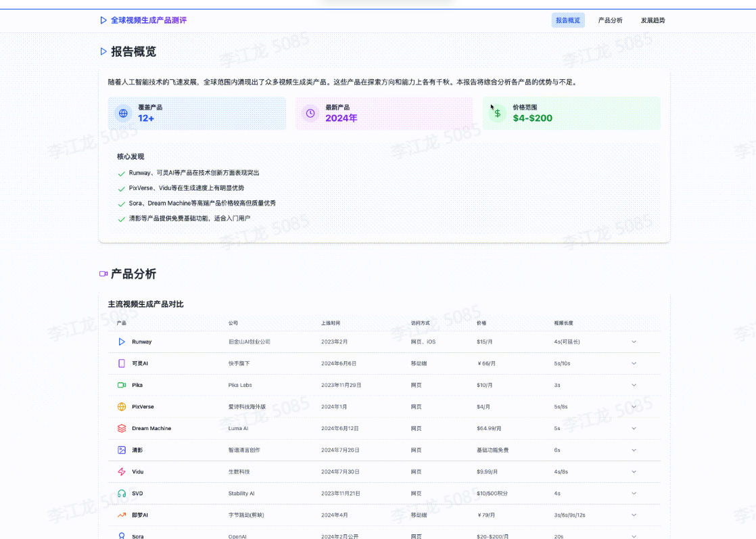
Task: Click the 基础功能免费 price cell
Action: pos(493,450)
